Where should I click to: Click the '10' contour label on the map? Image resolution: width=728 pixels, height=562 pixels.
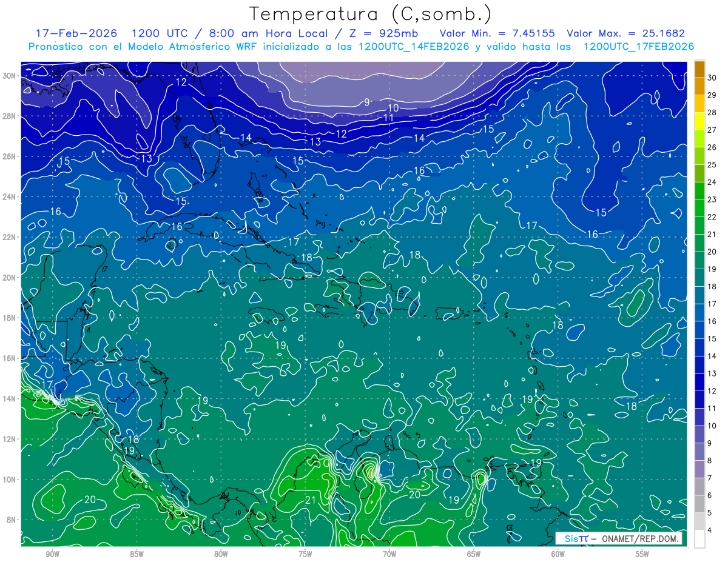tap(393, 108)
